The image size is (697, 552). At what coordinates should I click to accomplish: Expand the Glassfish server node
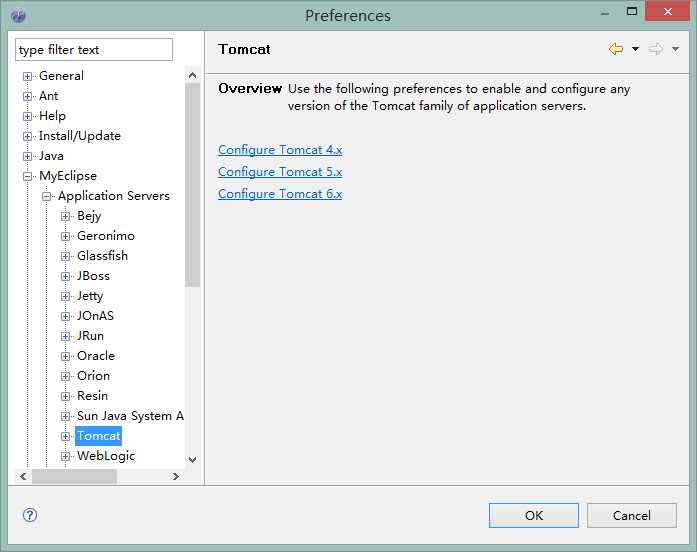tap(65, 256)
